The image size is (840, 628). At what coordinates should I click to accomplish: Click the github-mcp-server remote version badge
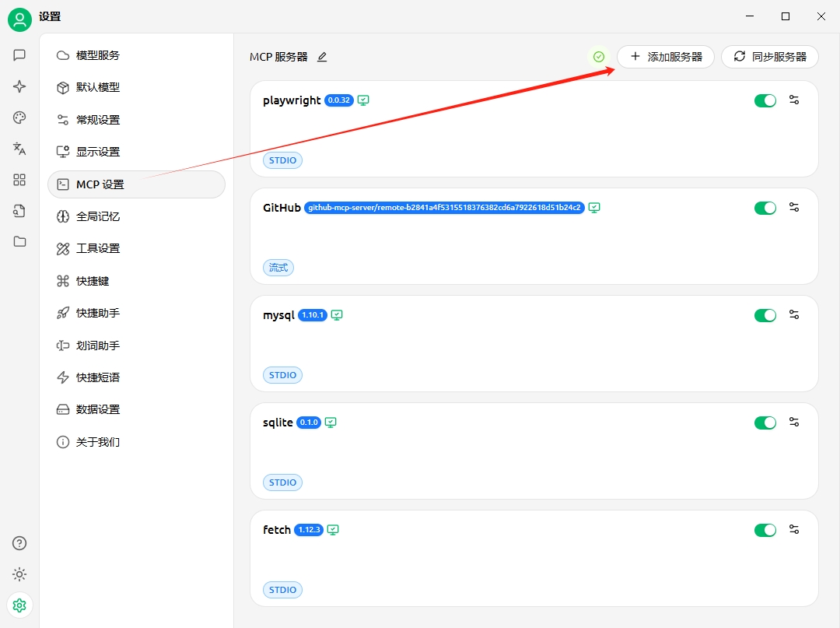pyautogui.click(x=444, y=207)
